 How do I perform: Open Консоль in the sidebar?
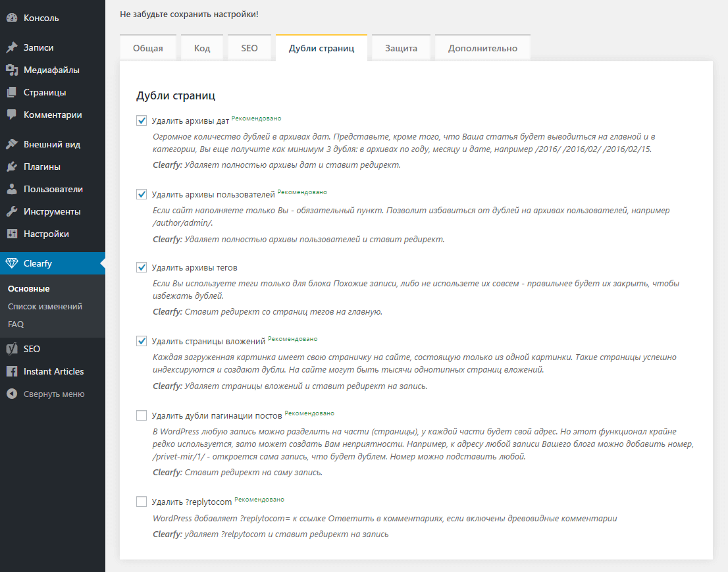pyautogui.click(x=53, y=18)
